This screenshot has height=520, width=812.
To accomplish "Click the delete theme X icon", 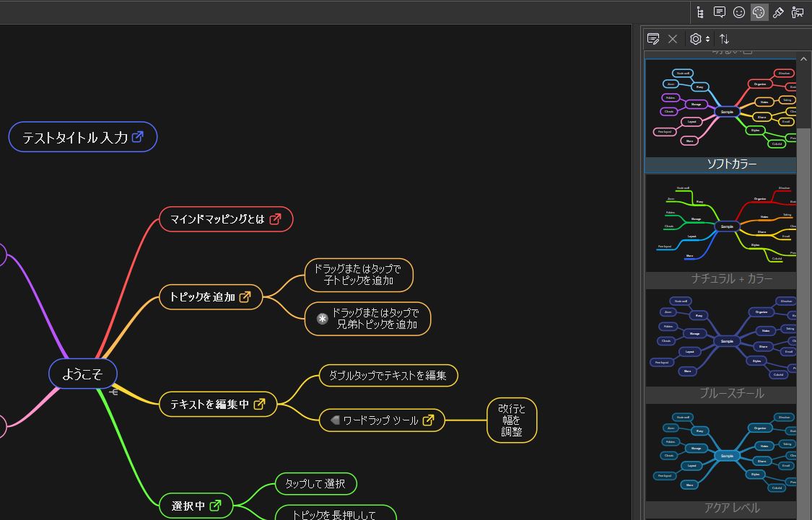I will [x=673, y=39].
